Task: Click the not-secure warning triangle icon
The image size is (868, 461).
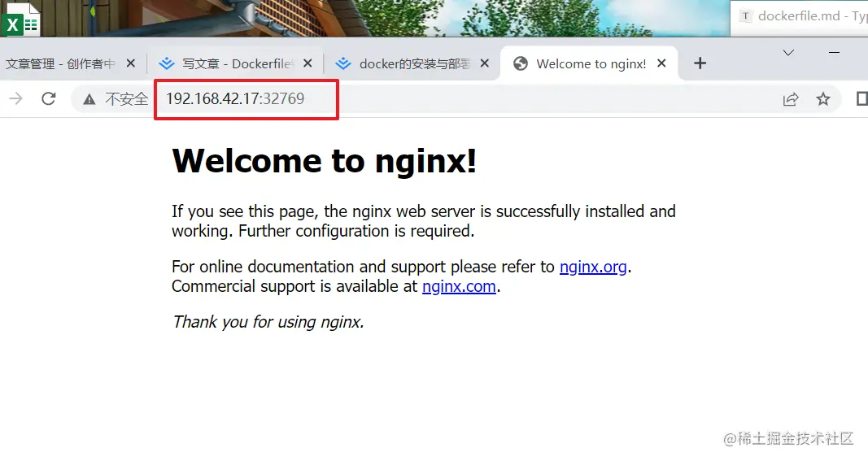Action: pos(89,99)
